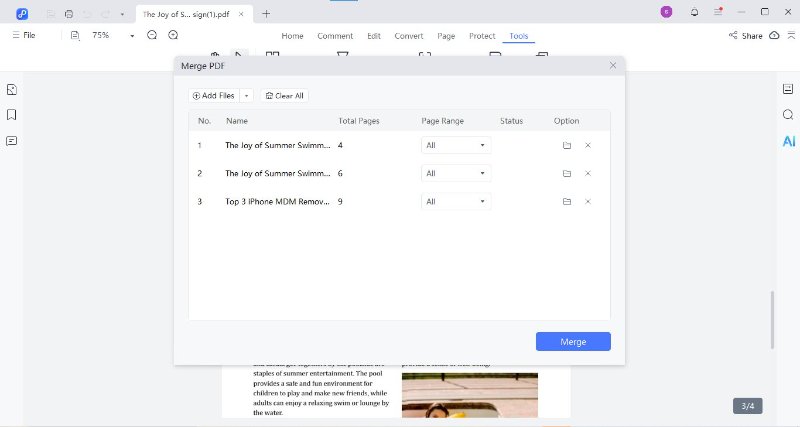Close the Merge PDF dialog

613,66
